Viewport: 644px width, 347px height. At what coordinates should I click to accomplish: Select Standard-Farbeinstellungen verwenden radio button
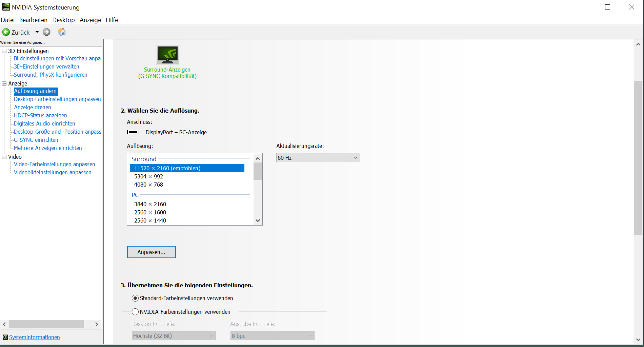[135, 298]
